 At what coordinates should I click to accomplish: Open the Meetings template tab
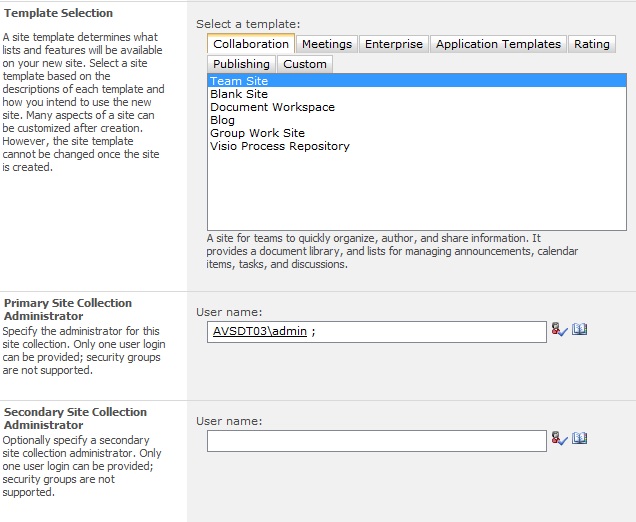pos(327,44)
